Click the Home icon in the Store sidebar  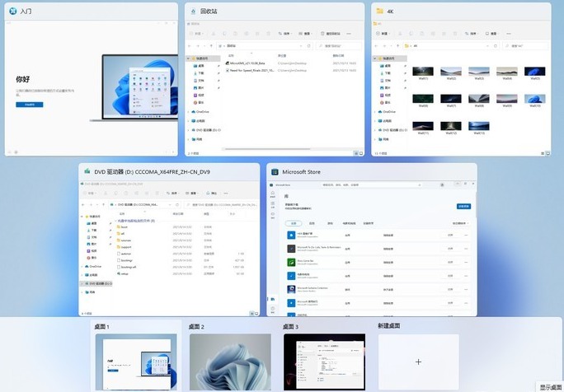click(273, 194)
